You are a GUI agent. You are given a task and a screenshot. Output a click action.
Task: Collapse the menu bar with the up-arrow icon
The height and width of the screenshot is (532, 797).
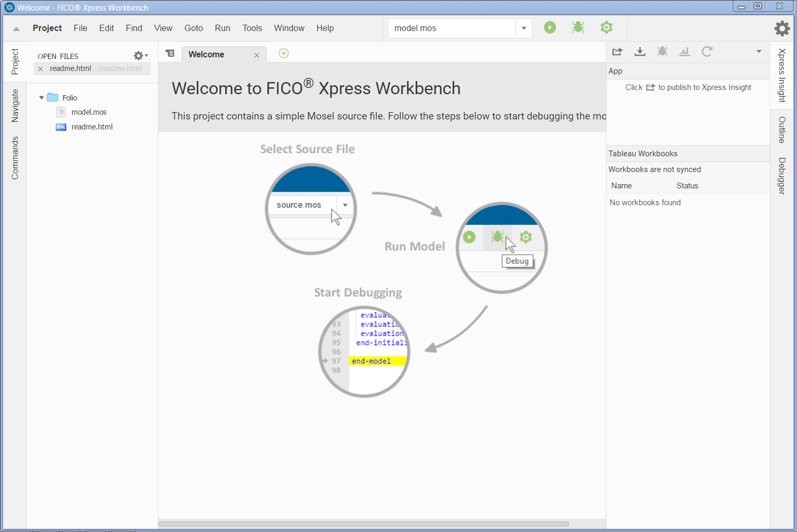(x=16, y=29)
